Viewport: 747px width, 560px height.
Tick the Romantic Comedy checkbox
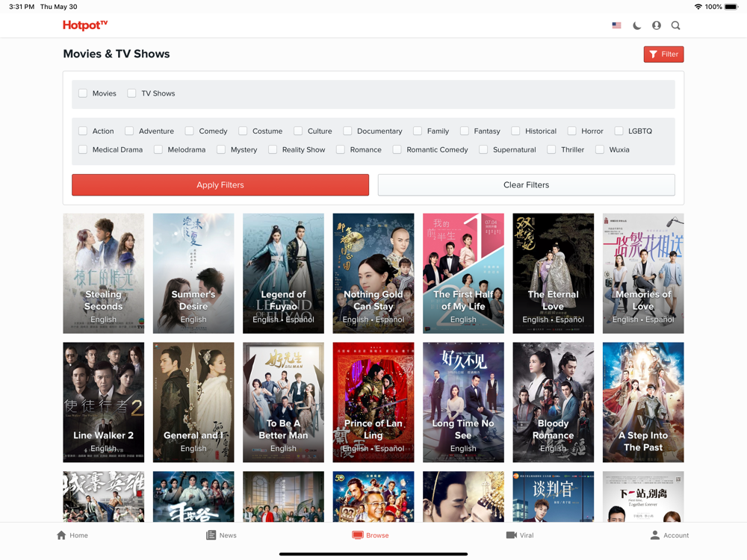(x=397, y=149)
